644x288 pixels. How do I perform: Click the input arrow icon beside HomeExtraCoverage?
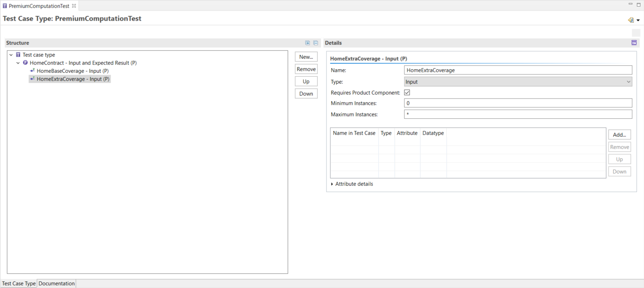click(x=32, y=79)
